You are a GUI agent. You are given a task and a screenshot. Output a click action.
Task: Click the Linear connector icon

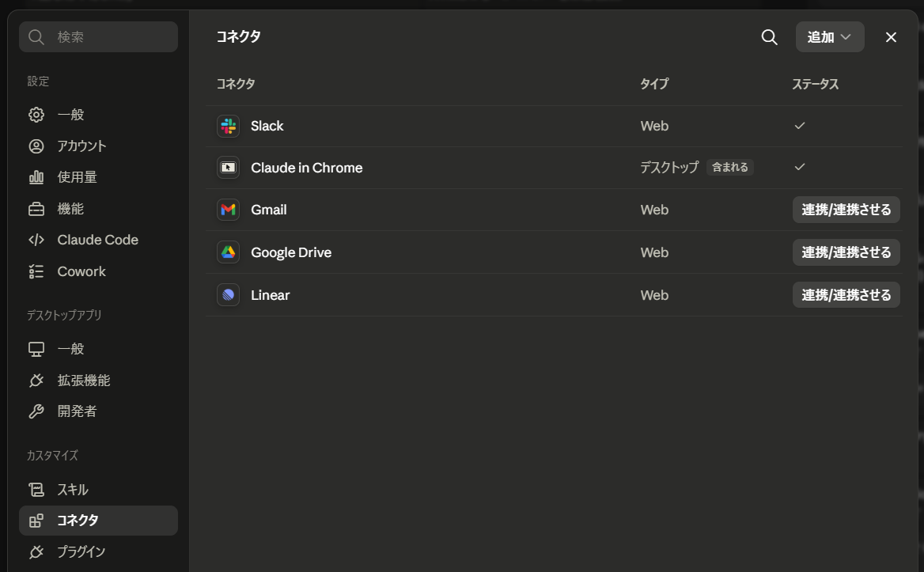pos(228,294)
